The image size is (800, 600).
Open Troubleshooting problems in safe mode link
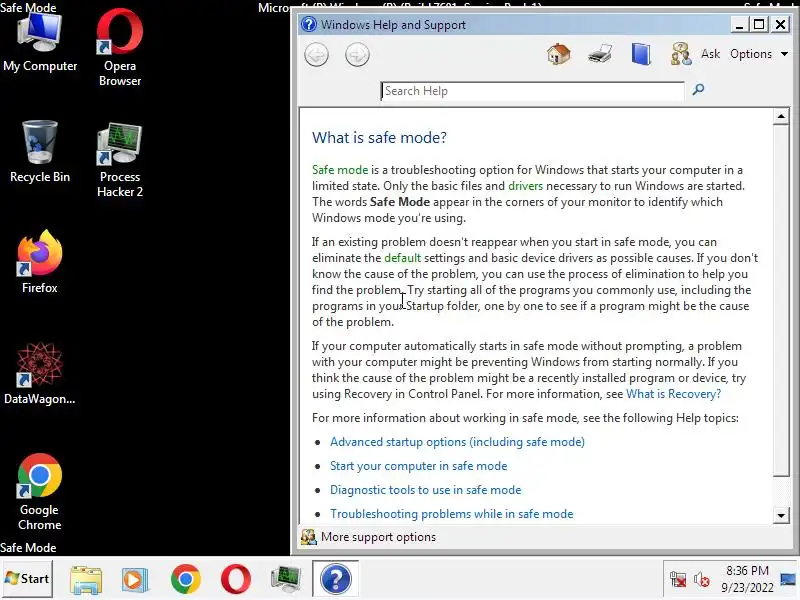click(452, 514)
